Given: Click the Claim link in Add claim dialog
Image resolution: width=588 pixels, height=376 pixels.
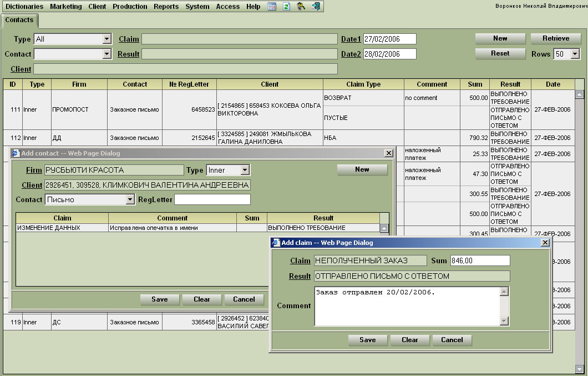Looking at the screenshot, I should [300, 260].
